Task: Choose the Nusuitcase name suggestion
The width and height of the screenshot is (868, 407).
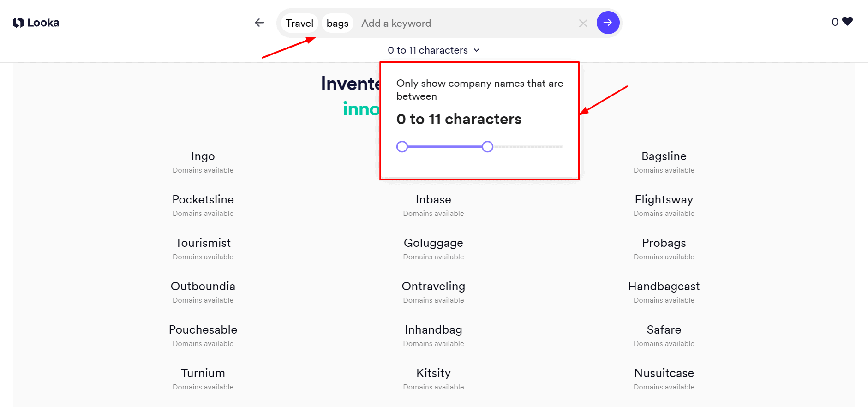Action: coord(664,373)
